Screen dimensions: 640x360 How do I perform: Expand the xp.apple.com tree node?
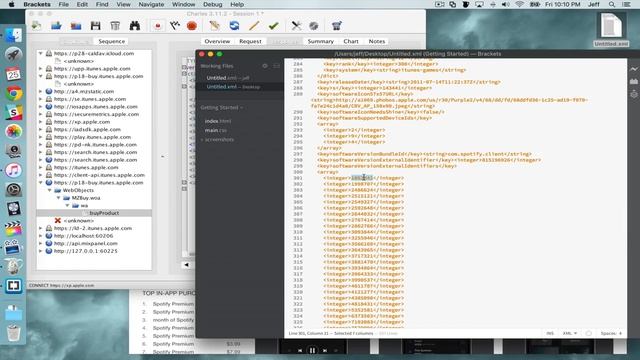pyautogui.click(x=40, y=122)
